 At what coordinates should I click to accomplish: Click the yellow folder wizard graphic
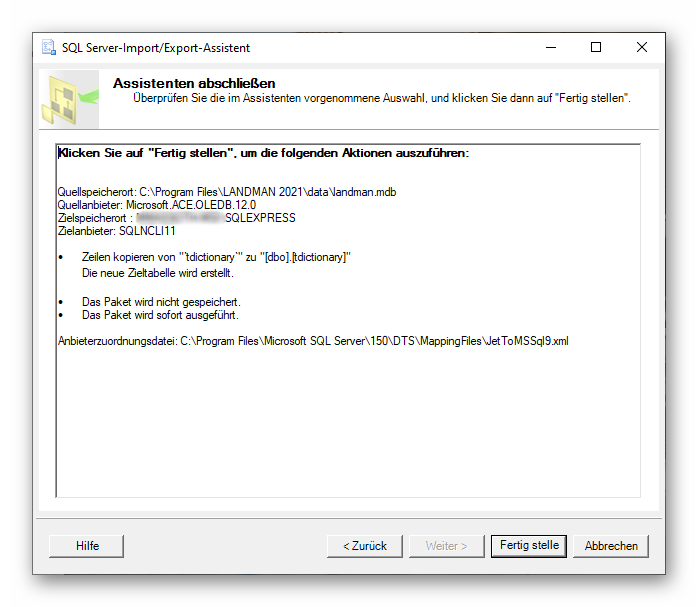(67, 98)
